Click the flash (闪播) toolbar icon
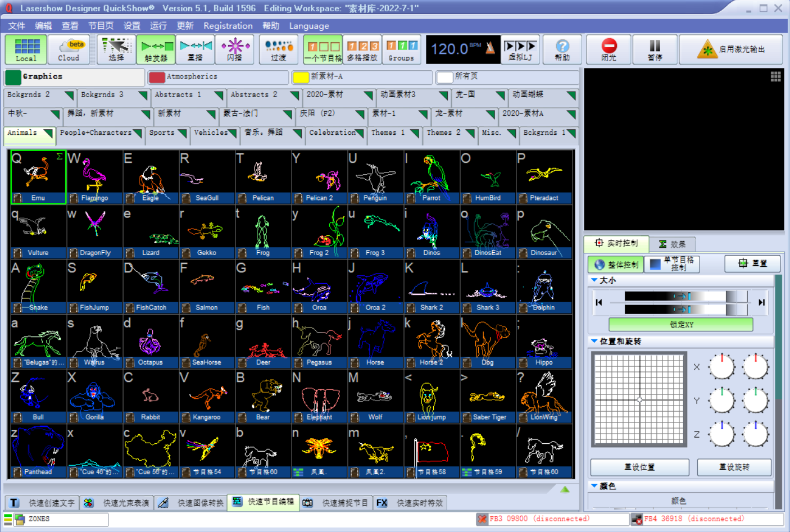The image size is (790, 532). click(234, 49)
